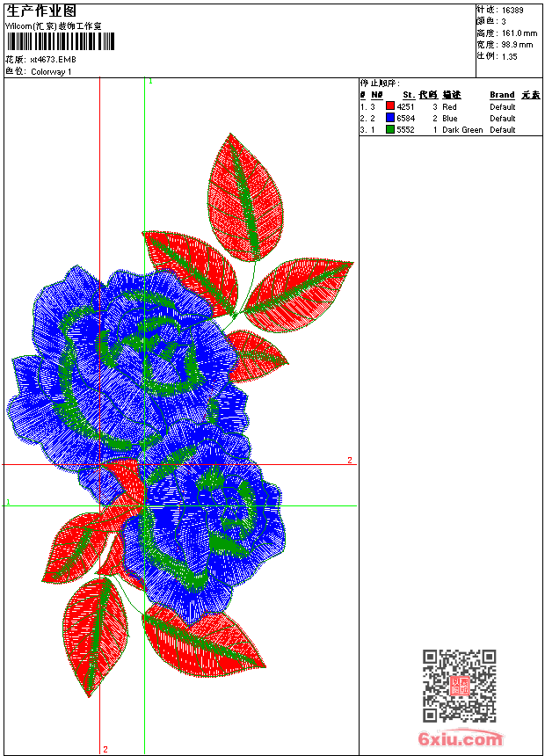Click the green guide marker 1 at top
Viewport: 545px width, 756px height.
(x=150, y=82)
